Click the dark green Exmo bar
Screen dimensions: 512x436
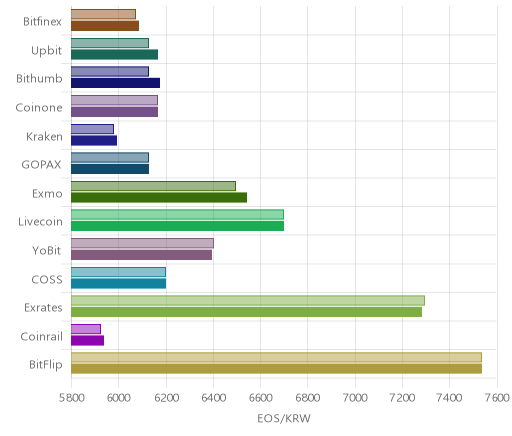(x=159, y=197)
